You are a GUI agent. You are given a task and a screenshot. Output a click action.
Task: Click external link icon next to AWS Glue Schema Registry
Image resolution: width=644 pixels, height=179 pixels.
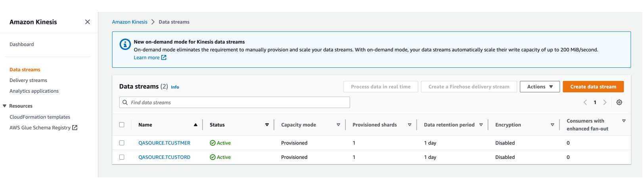coord(75,128)
